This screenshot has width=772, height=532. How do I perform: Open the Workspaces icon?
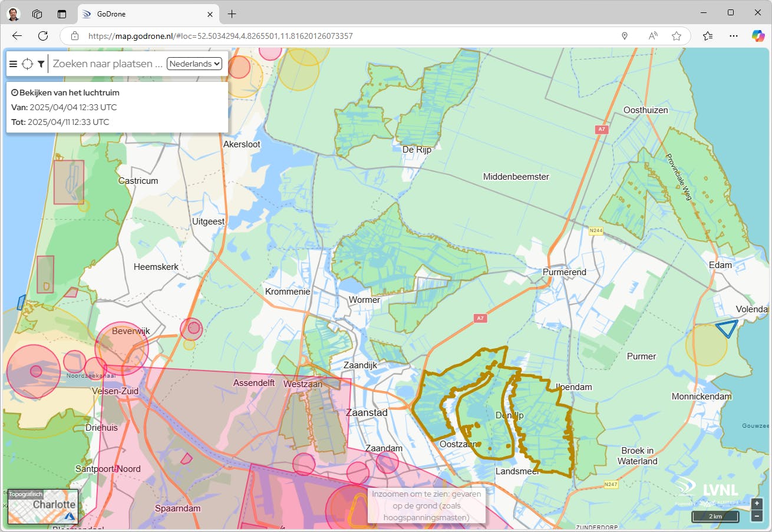[38, 14]
